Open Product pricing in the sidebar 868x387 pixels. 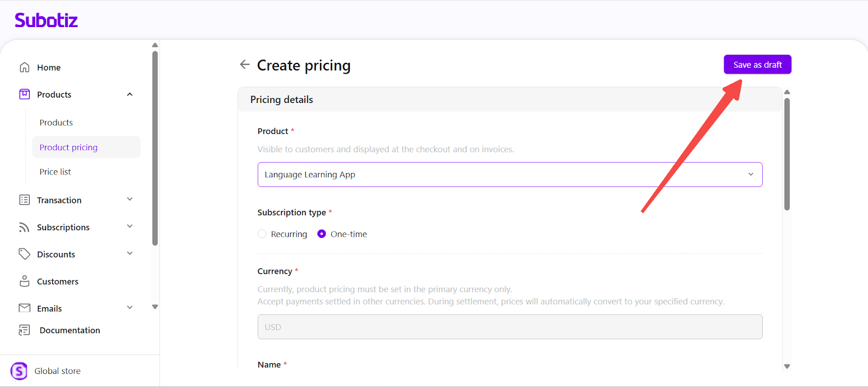point(68,147)
